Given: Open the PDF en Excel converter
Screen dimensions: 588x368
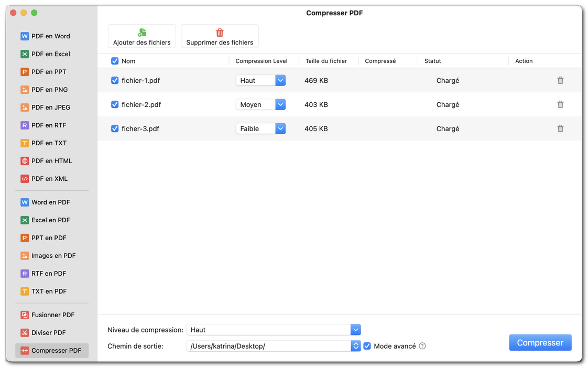Looking at the screenshot, I should pyautogui.click(x=24, y=53).
